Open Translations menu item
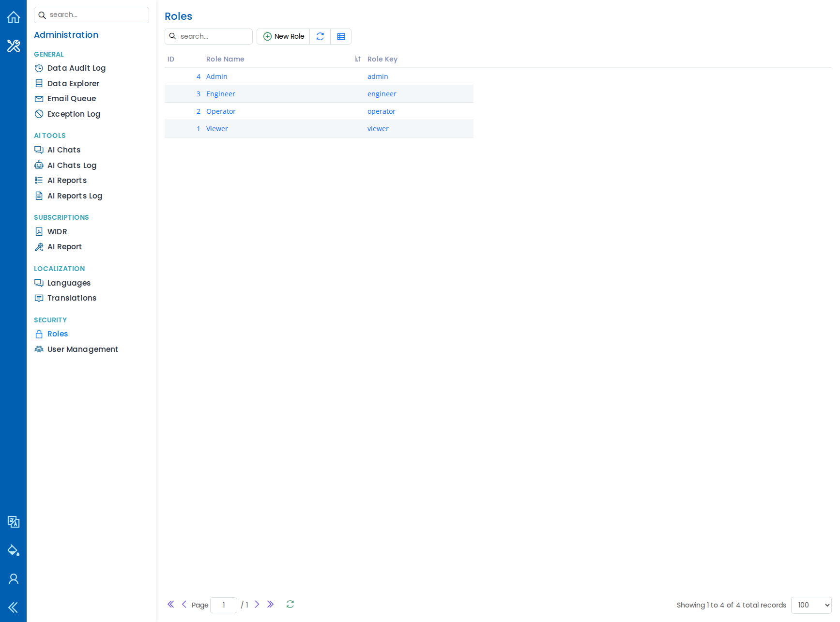Screen dimensions: 840x622 pyautogui.click(x=72, y=298)
